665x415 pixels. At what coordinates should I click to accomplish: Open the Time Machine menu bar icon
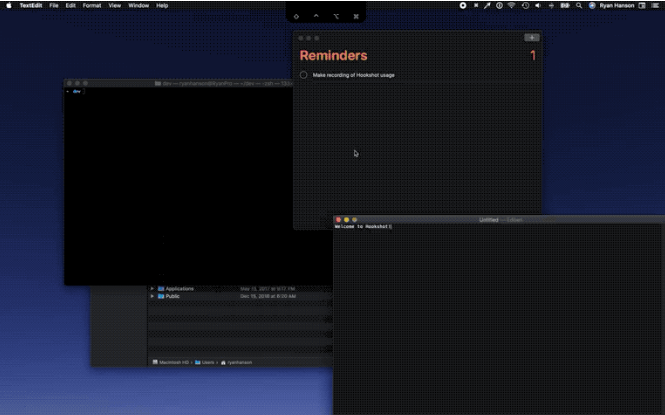525,6
